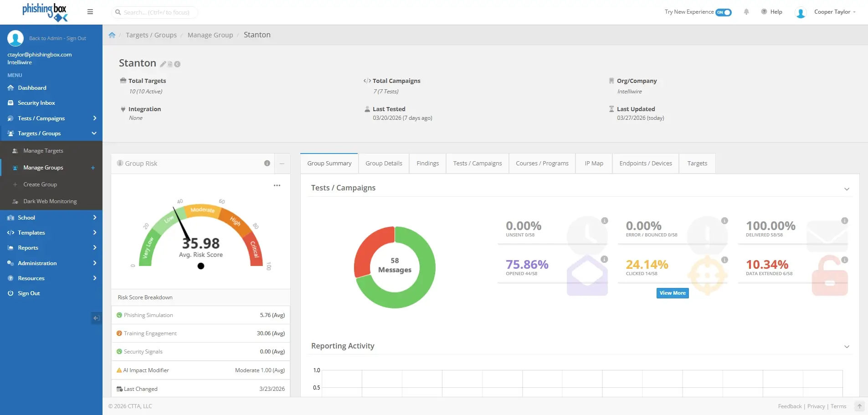
Task: Click the Group Risk info icon
Action: pyautogui.click(x=267, y=164)
